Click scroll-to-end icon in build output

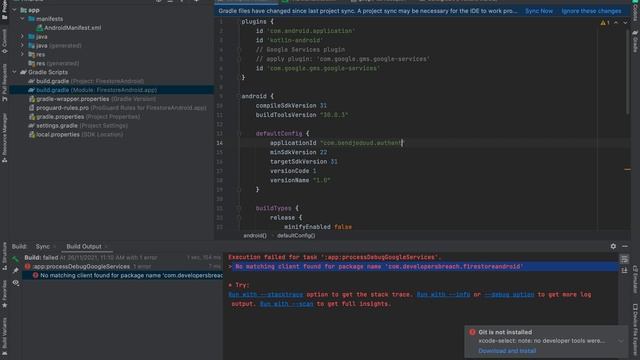[x=624, y=270]
